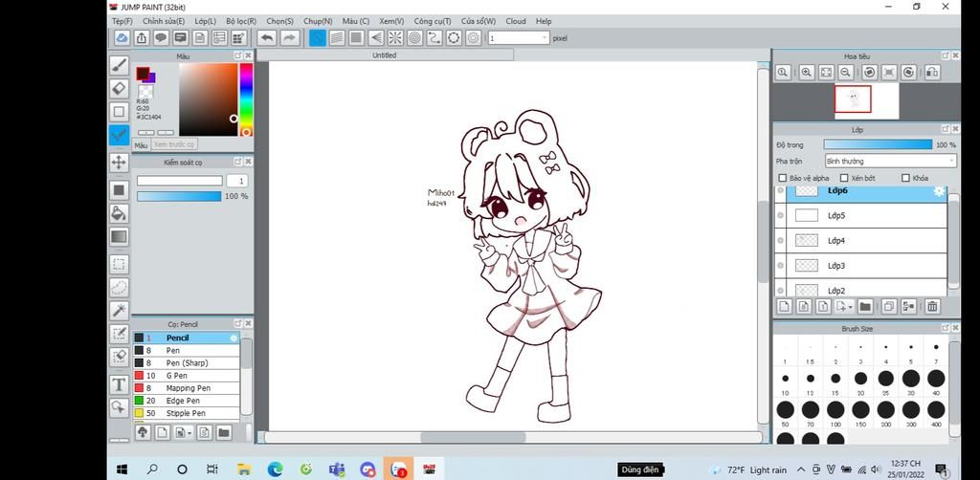Screen dimensions: 980x480
Task: Open Microsoft Edge from the taskbar
Action: (x=275, y=469)
